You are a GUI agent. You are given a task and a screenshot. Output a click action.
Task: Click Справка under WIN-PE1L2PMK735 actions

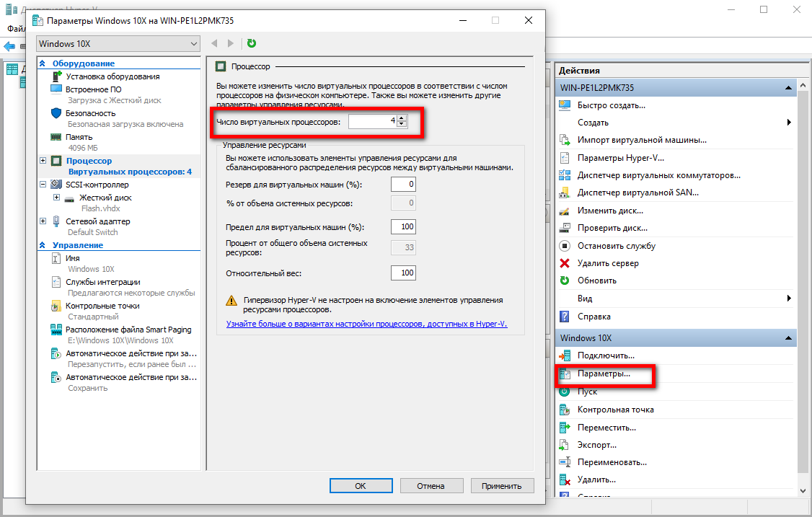(x=593, y=317)
